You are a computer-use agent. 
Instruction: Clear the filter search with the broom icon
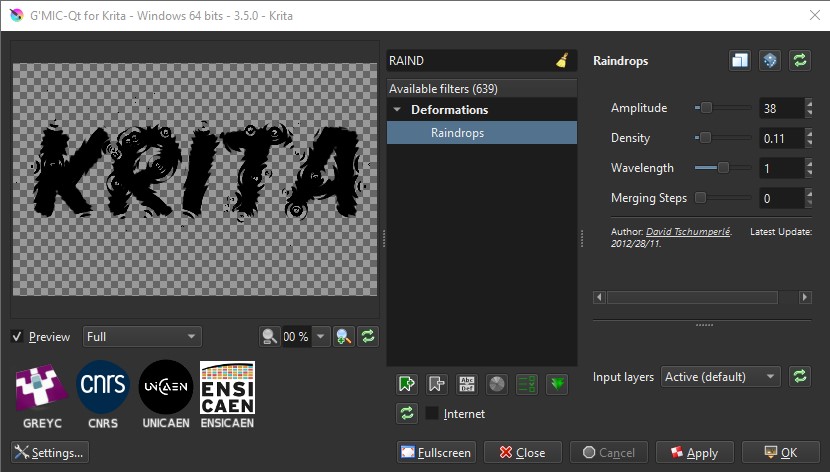(563, 61)
